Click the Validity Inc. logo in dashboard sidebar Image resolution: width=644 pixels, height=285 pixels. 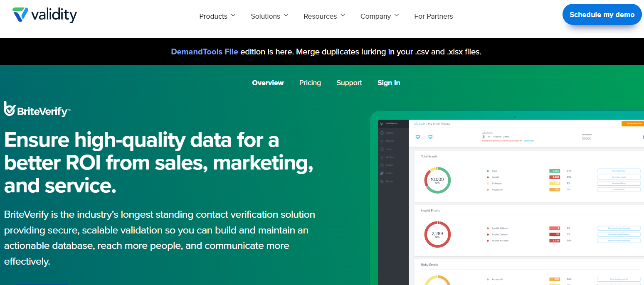[382, 123]
